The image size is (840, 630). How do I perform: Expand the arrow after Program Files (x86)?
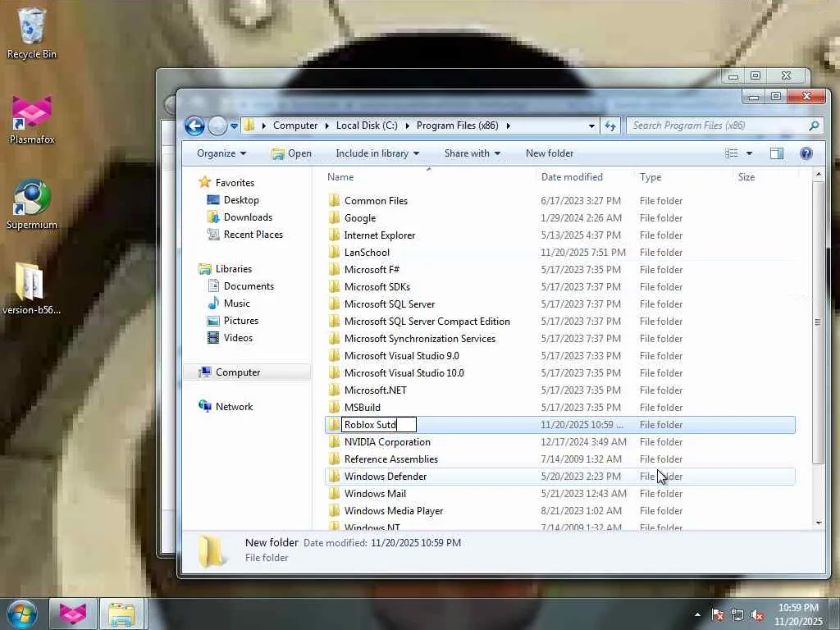pos(508,126)
